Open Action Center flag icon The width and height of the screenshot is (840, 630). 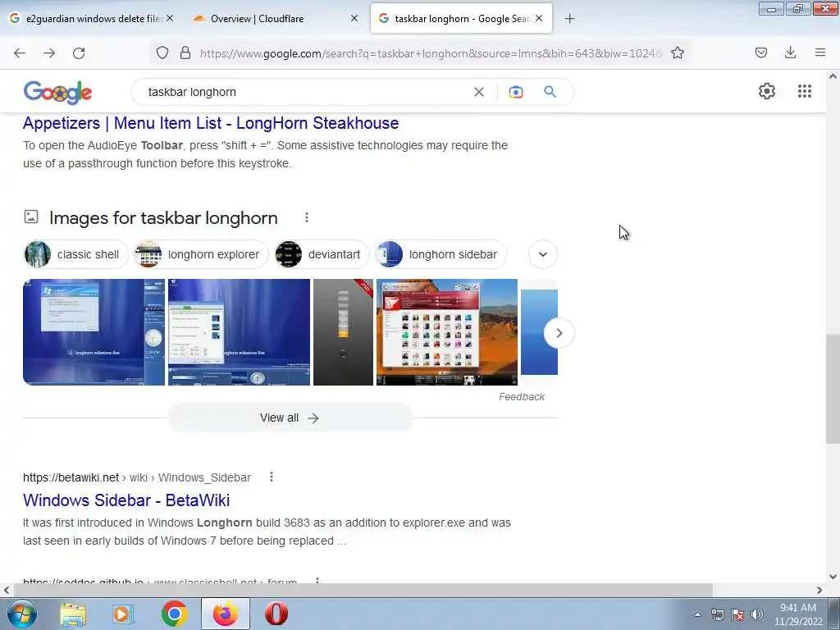click(x=737, y=614)
